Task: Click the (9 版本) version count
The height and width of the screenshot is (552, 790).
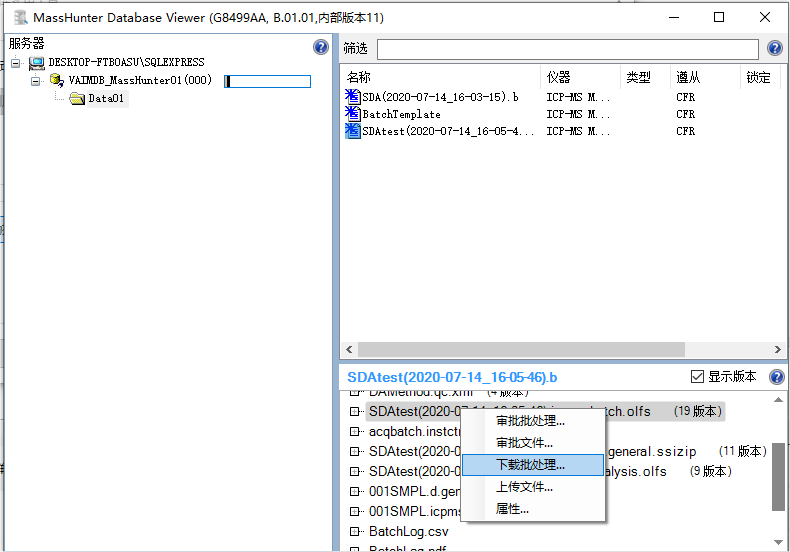Action: click(710, 471)
